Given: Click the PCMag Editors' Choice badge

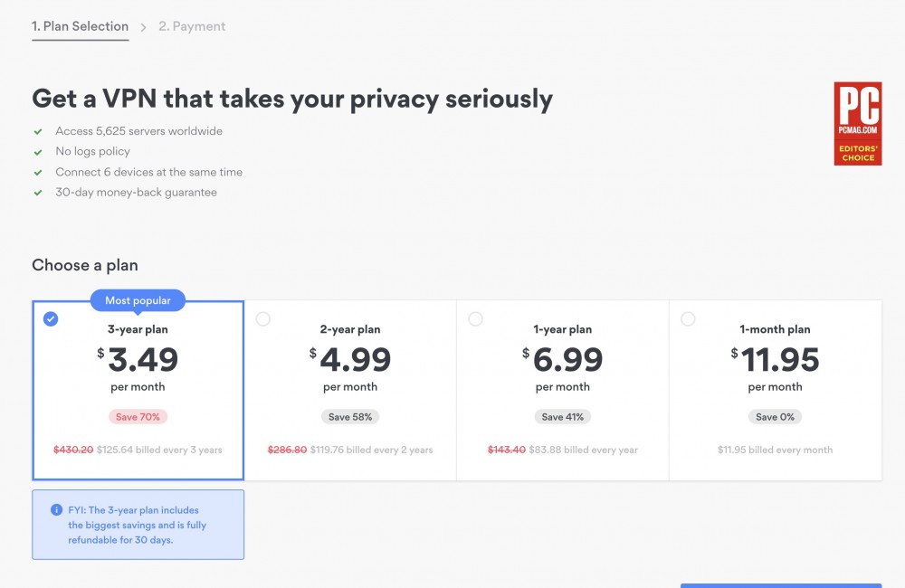Looking at the screenshot, I should 857,124.
